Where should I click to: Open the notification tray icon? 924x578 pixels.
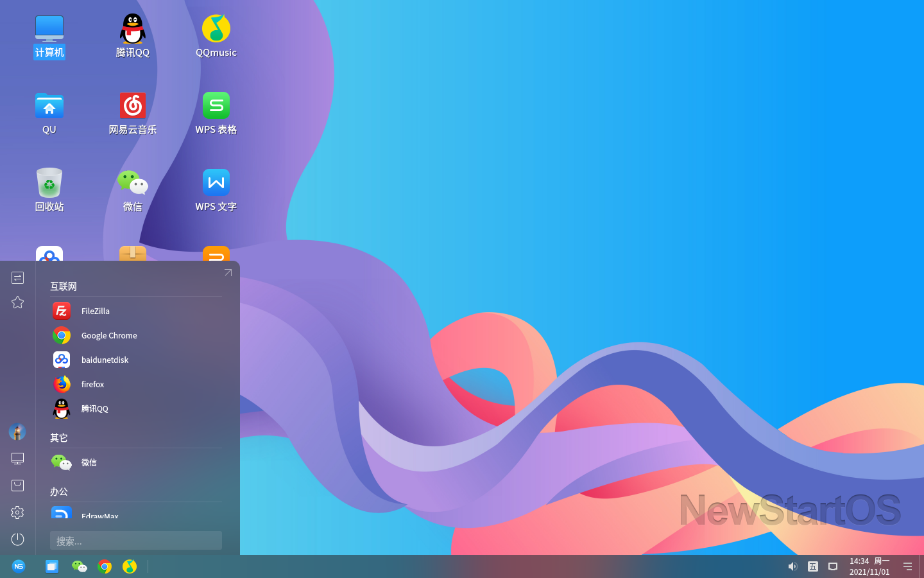tap(833, 566)
